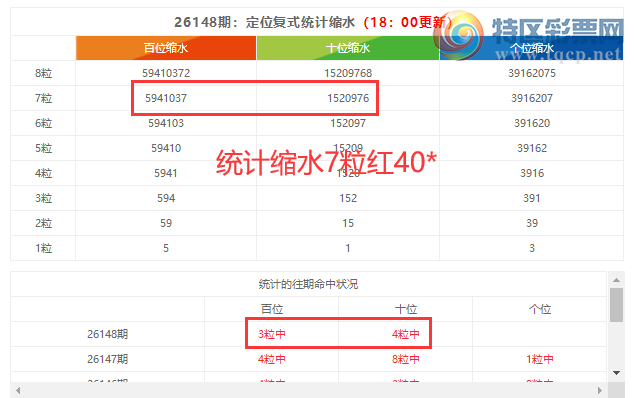Select the value 59 in 2粒 row
The width and height of the screenshot is (634, 398).
pos(166,223)
